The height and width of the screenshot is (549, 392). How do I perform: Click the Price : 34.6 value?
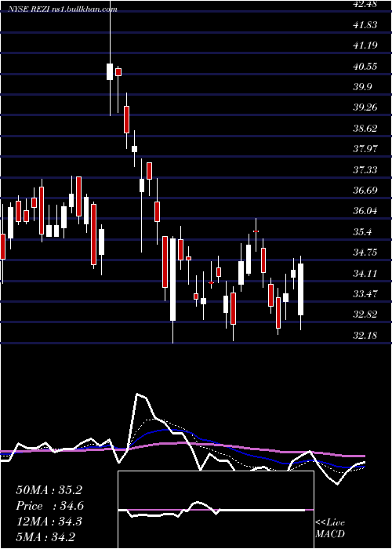coord(49,506)
